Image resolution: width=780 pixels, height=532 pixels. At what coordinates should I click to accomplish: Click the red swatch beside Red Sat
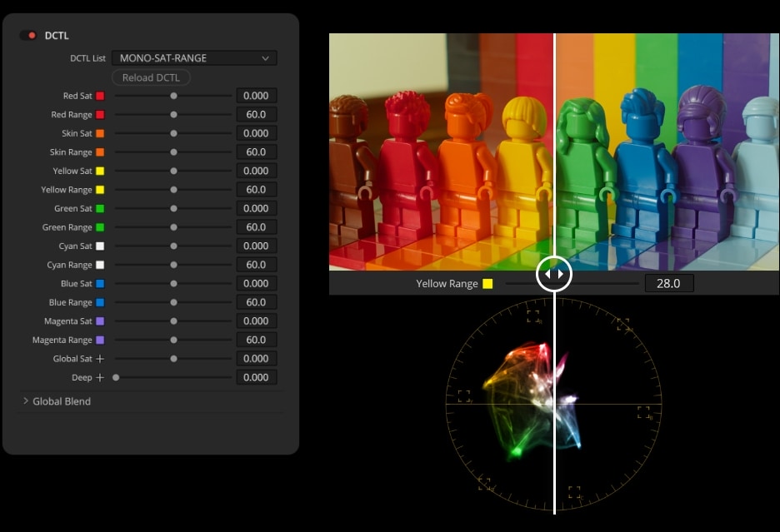[x=100, y=96]
